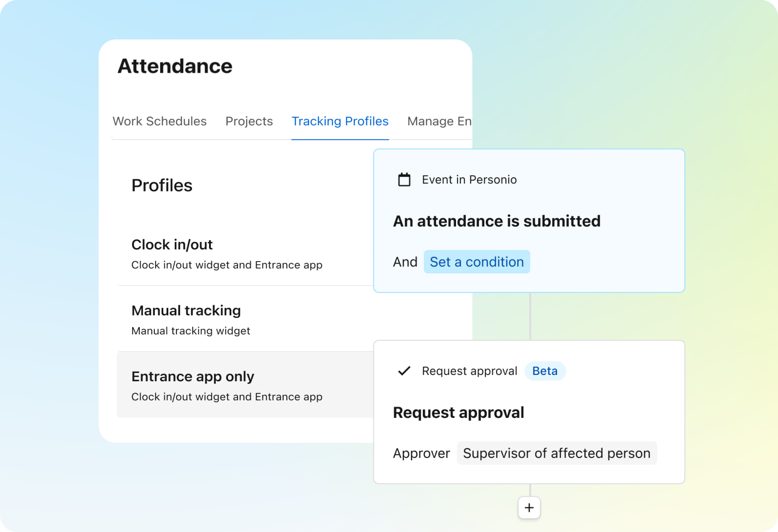Click the And label before the condition
The image size is (778, 532).
tap(405, 262)
